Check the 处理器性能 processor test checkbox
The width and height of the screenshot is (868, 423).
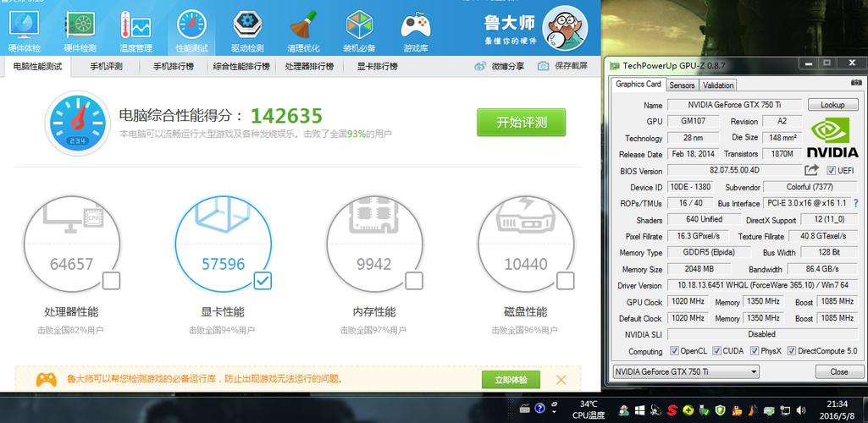(111, 281)
